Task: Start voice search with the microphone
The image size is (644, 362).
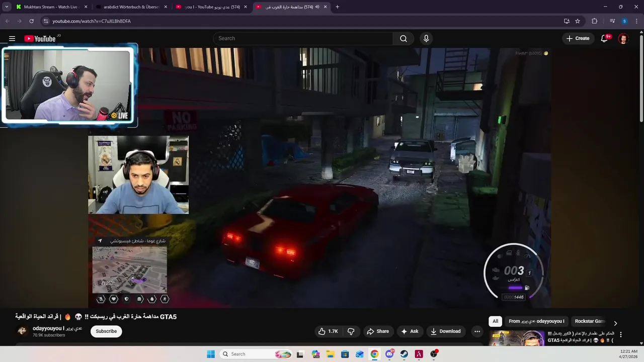Action: [x=426, y=39]
